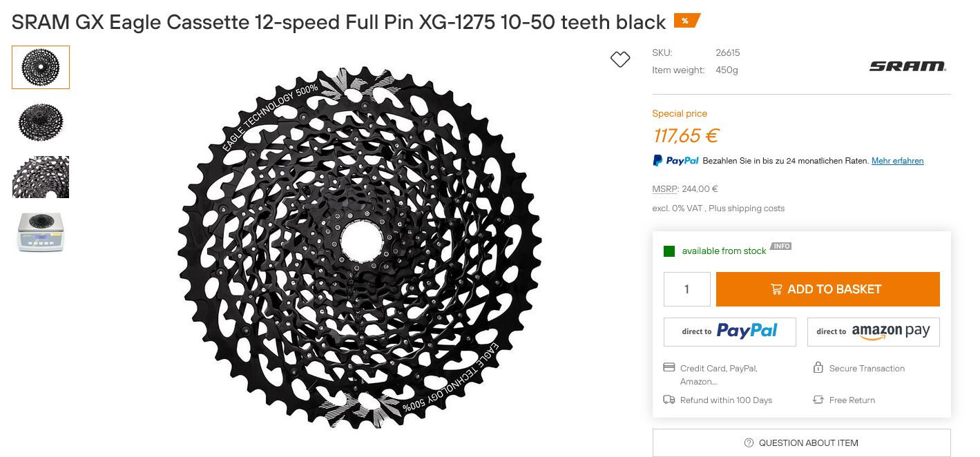This screenshot has width=980, height=457.
Task: Check out with direct to PayPal
Action: tap(729, 331)
